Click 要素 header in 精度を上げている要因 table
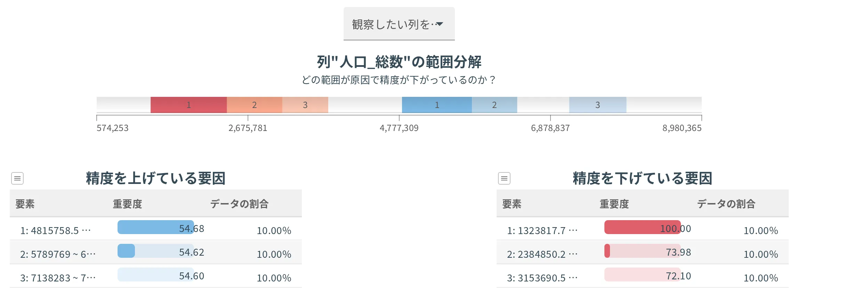868x294 pixels. click(x=25, y=204)
